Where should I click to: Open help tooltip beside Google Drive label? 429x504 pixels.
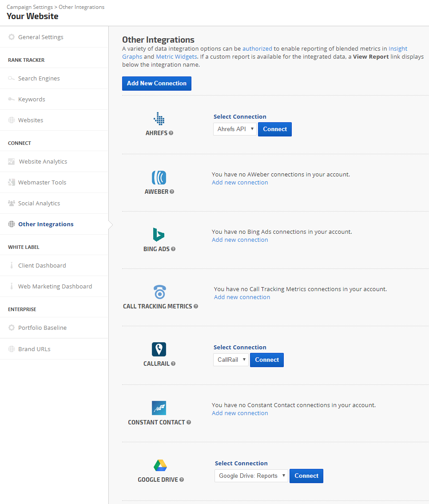pyautogui.click(x=182, y=480)
